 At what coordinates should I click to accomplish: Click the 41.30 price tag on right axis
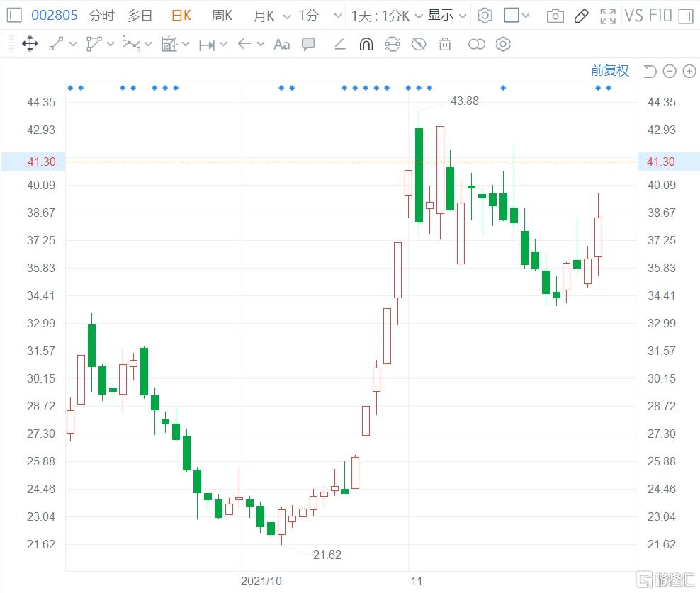tap(669, 162)
